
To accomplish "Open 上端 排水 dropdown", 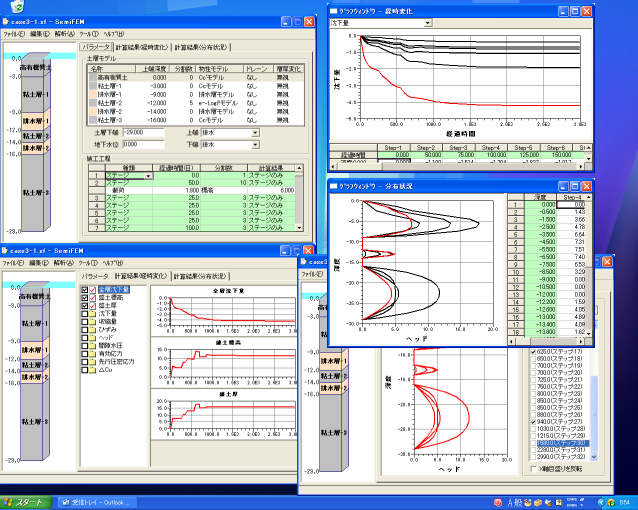I will click(x=255, y=133).
